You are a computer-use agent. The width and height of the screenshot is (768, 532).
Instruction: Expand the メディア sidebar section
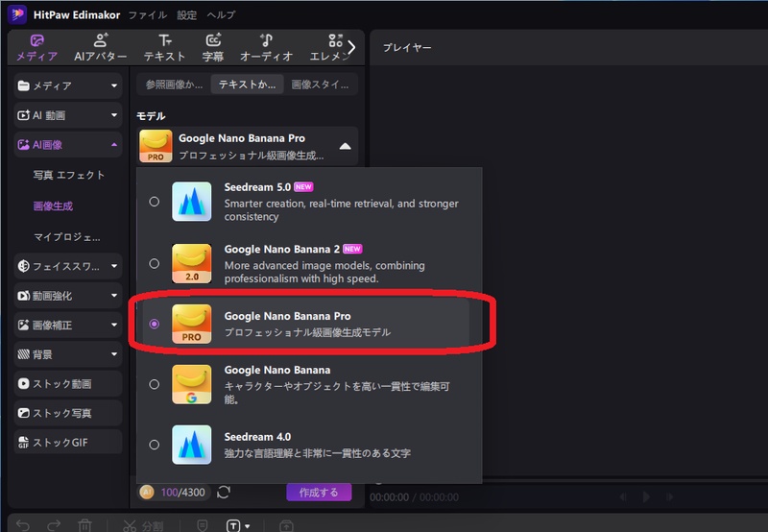point(114,85)
